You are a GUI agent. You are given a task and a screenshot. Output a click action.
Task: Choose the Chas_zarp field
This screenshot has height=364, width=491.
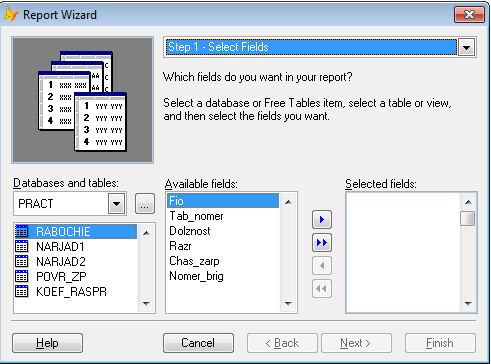pos(223,261)
